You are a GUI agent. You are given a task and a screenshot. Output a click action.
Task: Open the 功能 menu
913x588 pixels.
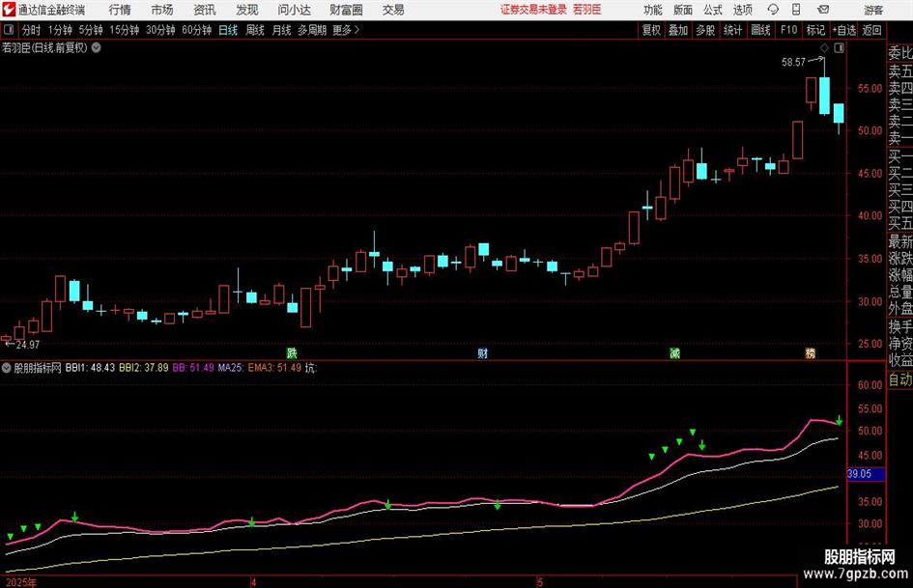(x=653, y=10)
